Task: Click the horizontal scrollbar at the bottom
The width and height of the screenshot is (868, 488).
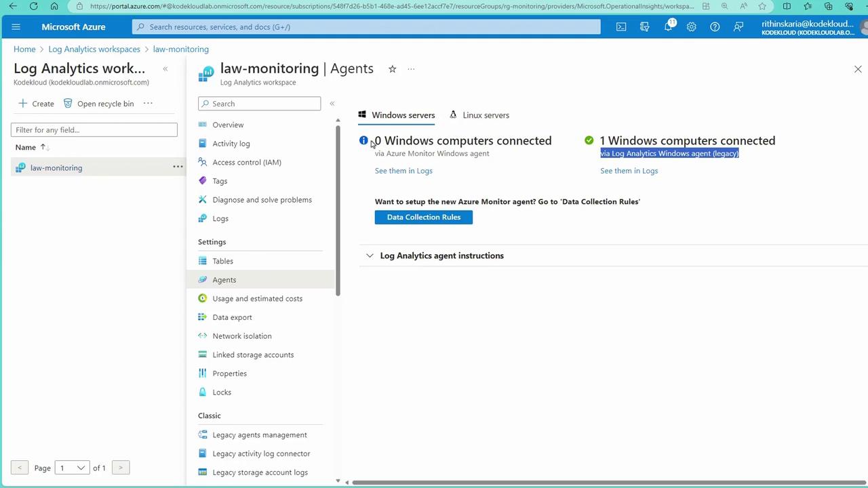Action: coord(610,483)
